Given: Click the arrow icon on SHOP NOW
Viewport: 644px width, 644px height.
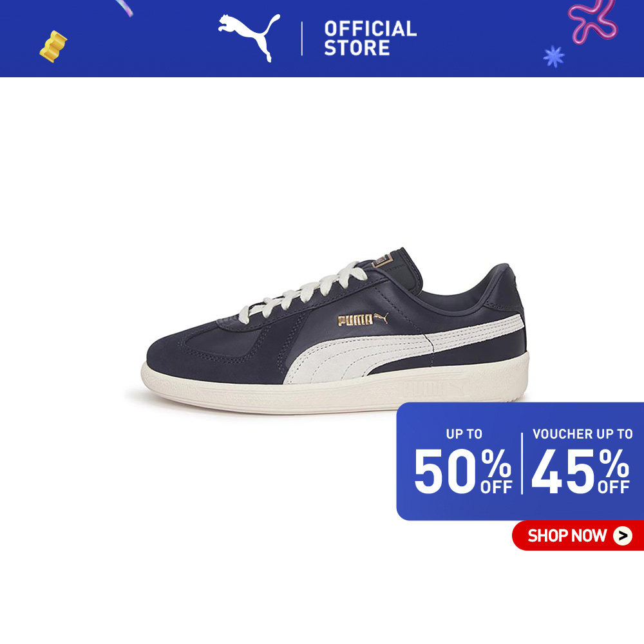Looking at the screenshot, I should (x=623, y=536).
